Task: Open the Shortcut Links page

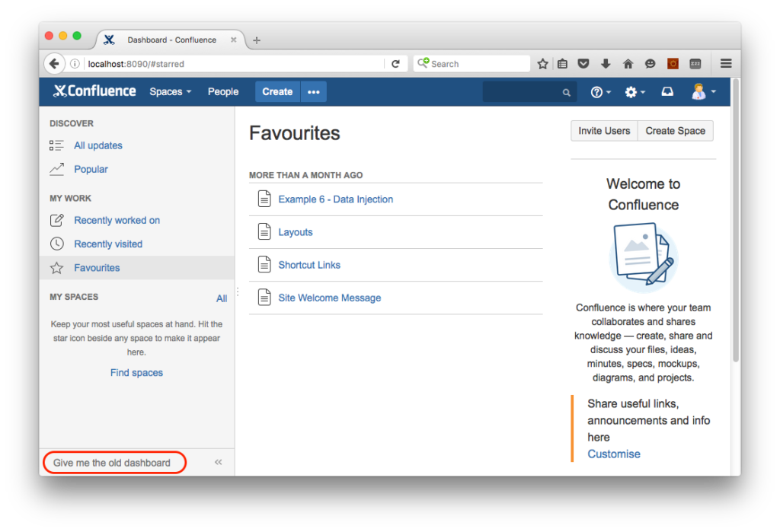Action: click(x=309, y=265)
